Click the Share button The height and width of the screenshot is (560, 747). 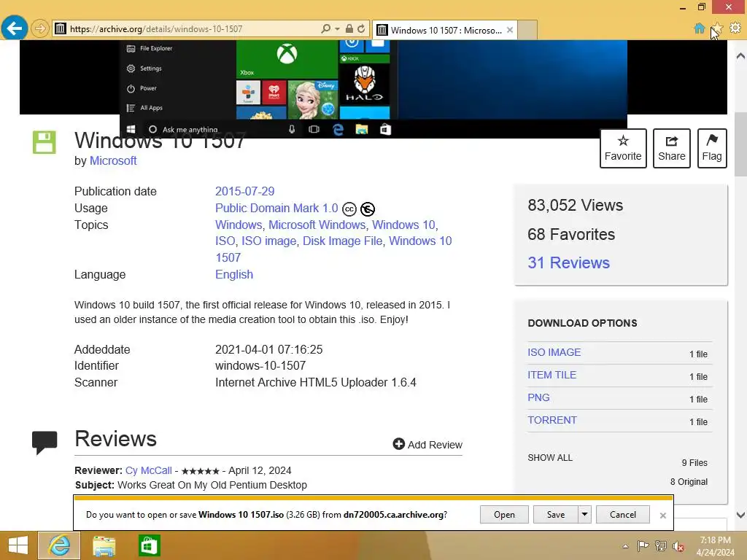click(x=671, y=148)
